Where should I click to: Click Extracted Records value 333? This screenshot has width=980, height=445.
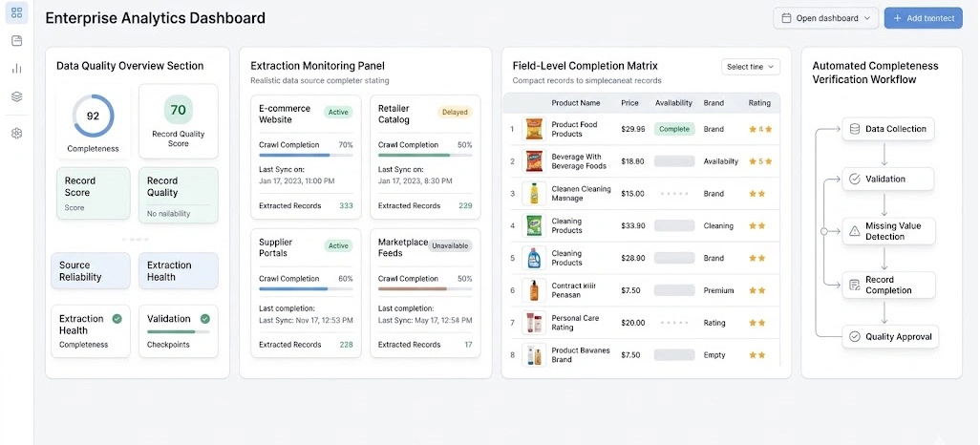click(x=347, y=205)
